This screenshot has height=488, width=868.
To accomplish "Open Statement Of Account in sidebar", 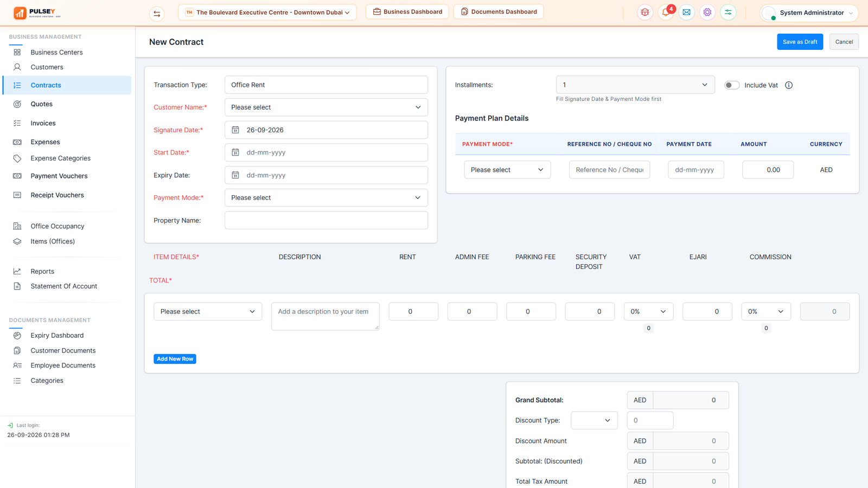I will (x=64, y=286).
